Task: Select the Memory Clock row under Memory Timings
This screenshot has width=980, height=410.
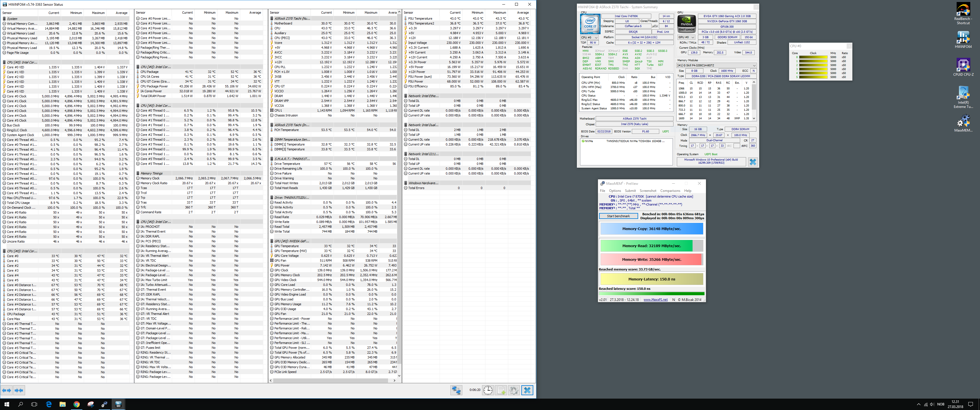Action: [200, 178]
